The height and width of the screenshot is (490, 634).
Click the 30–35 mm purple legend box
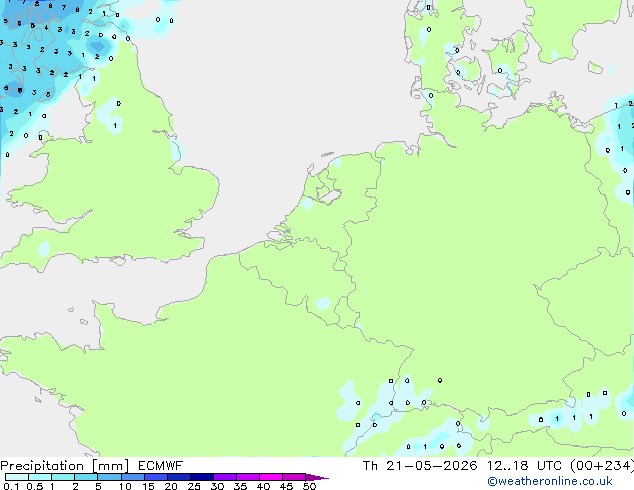(x=225, y=477)
